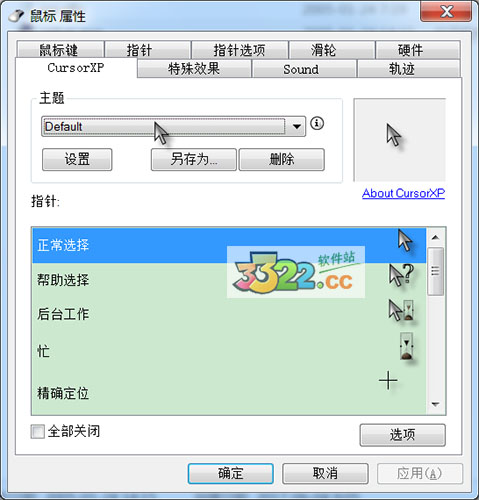Select the normal select arrow cursor icon
479x500 pixels.
(x=405, y=240)
